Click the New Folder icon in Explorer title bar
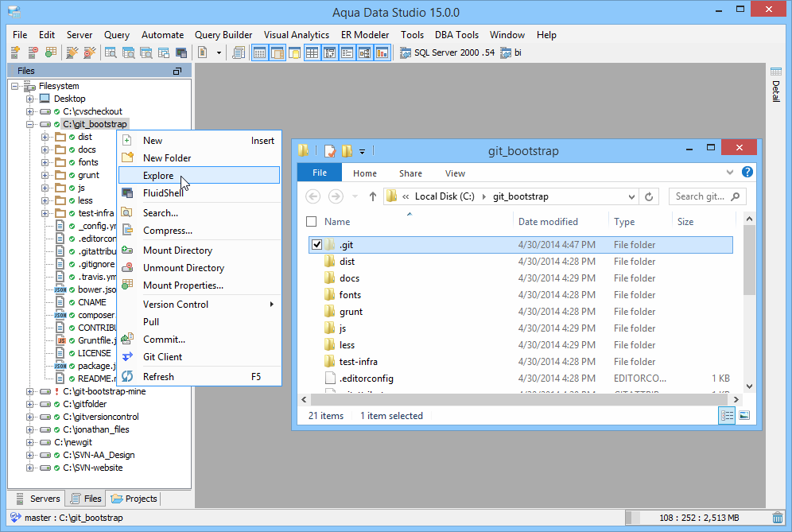The height and width of the screenshot is (532, 792). click(x=347, y=150)
